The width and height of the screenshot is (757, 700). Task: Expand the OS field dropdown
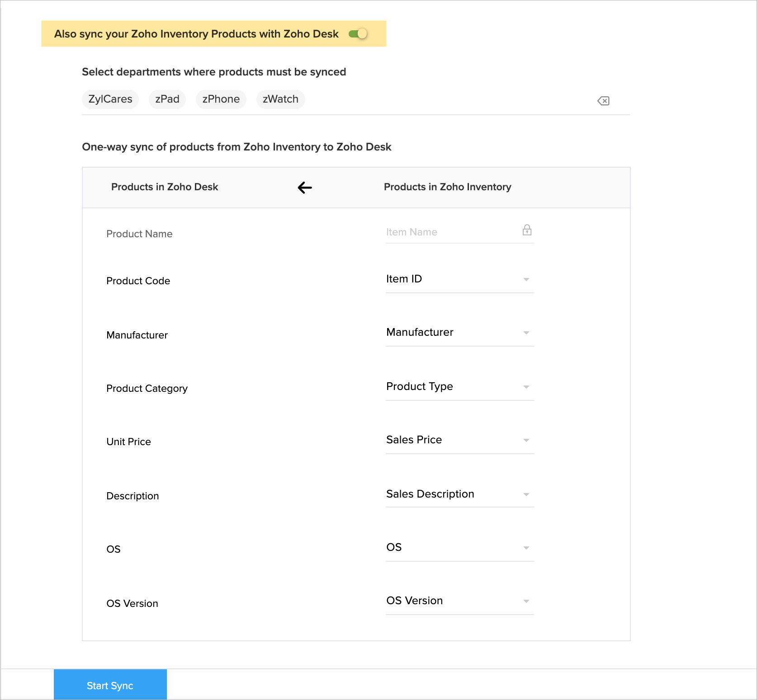459,548
